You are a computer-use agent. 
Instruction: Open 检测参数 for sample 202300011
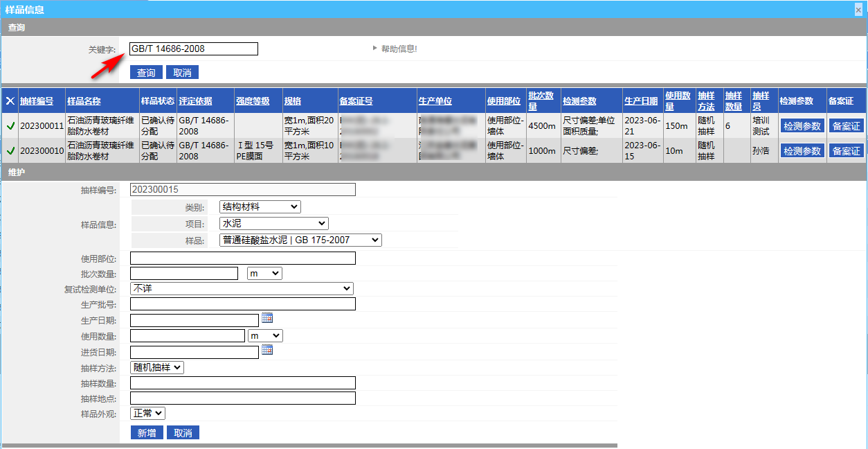[x=802, y=126]
